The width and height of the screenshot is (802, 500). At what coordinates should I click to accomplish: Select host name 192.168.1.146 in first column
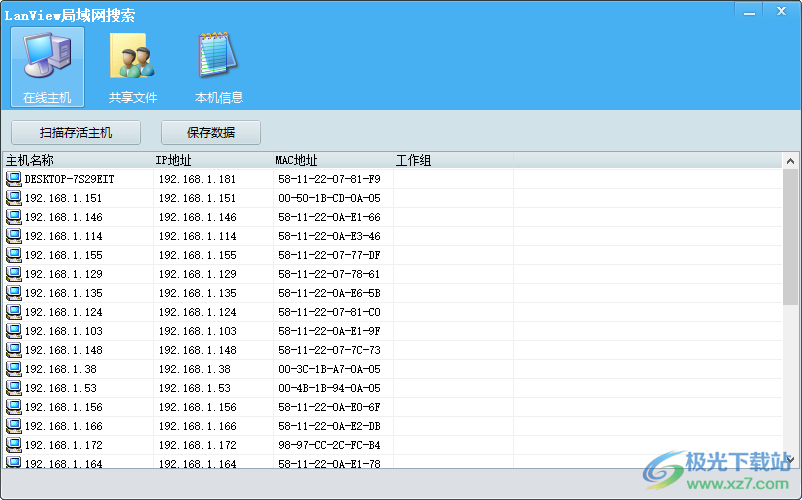point(63,217)
